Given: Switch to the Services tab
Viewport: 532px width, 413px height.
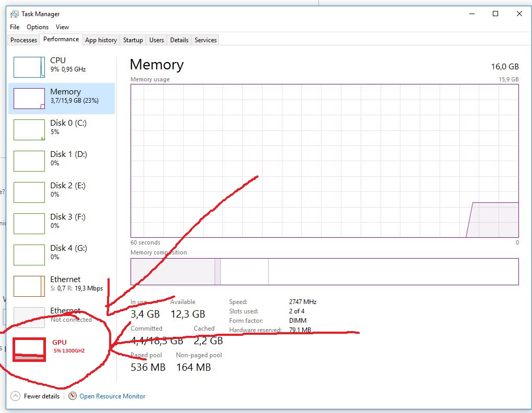Looking at the screenshot, I should (x=205, y=39).
